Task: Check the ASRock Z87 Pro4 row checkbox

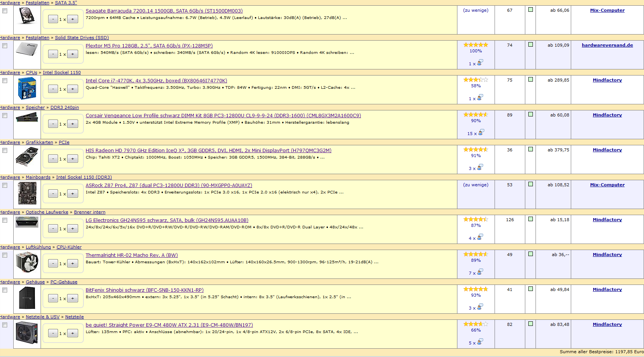Action: pyautogui.click(x=5, y=186)
